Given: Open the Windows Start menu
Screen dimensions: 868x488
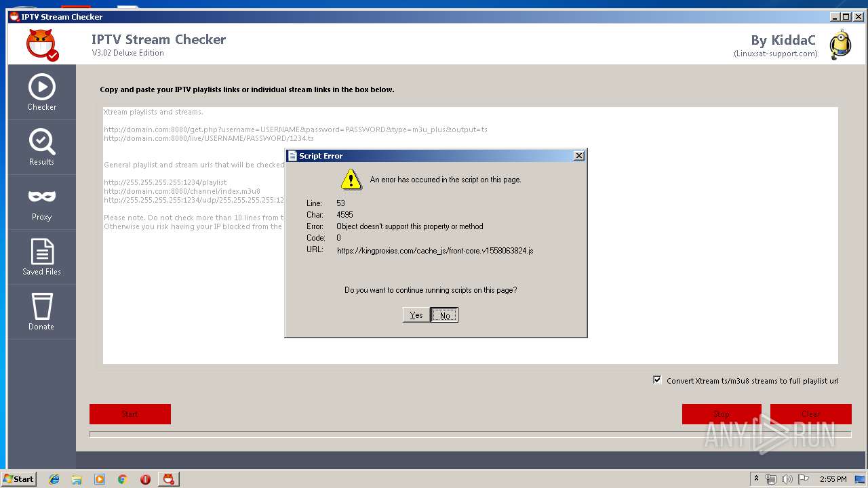Looking at the screenshot, I should [19, 479].
